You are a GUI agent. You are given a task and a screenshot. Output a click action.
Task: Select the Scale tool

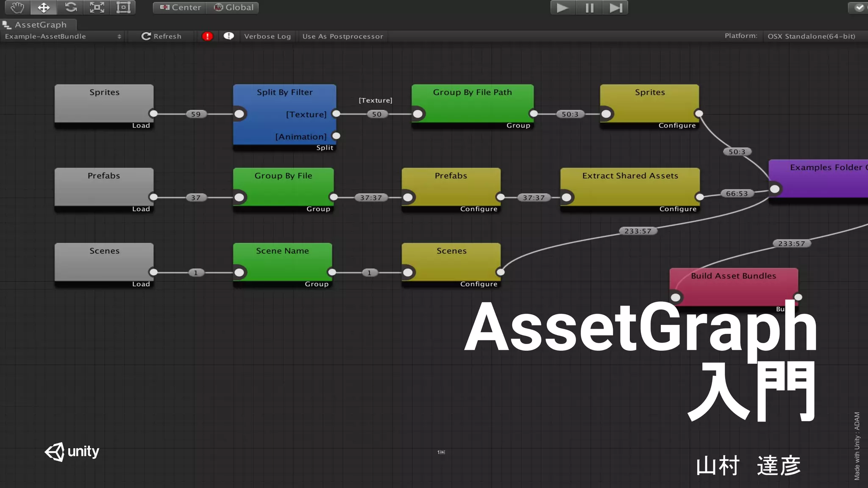tap(97, 7)
